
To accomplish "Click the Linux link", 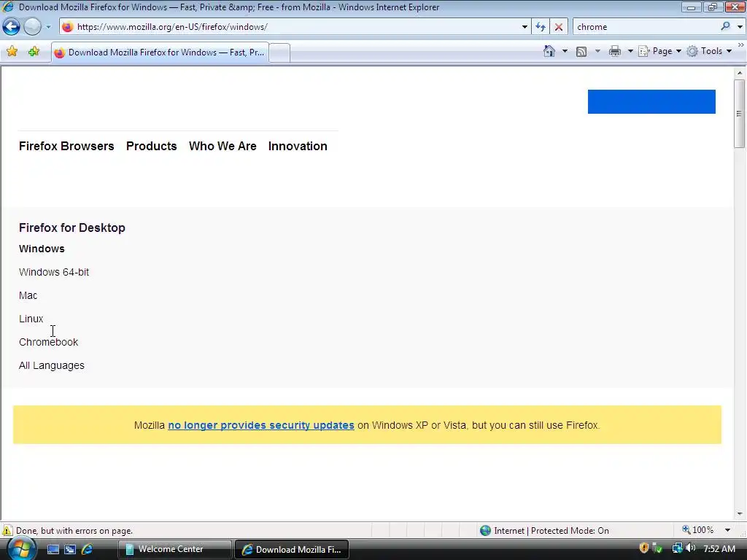I will pyautogui.click(x=31, y=319).
